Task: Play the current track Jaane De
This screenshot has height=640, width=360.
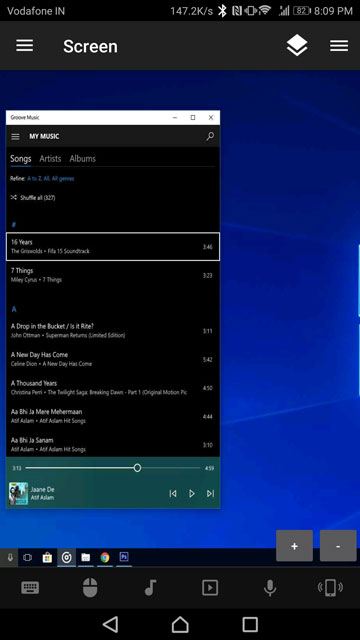Action: click(191, 493)
